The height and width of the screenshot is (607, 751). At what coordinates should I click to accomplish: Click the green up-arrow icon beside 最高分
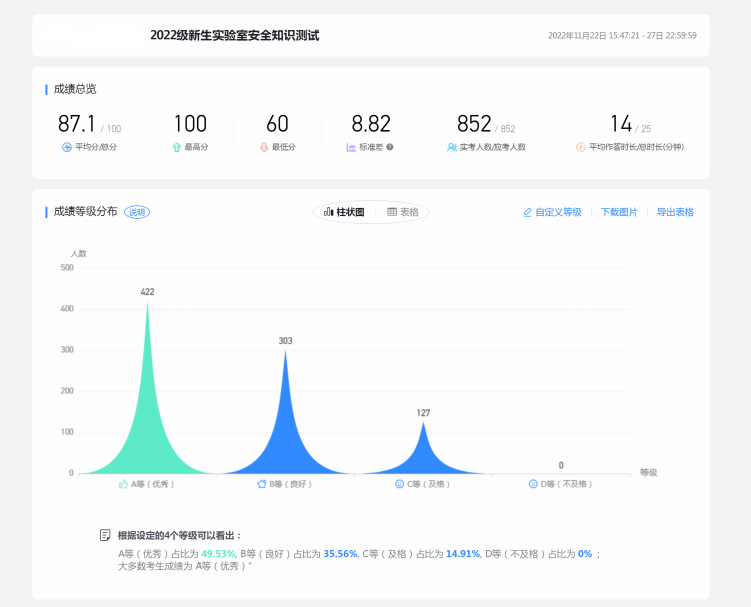pyautogui.click(x=177, y=147)
